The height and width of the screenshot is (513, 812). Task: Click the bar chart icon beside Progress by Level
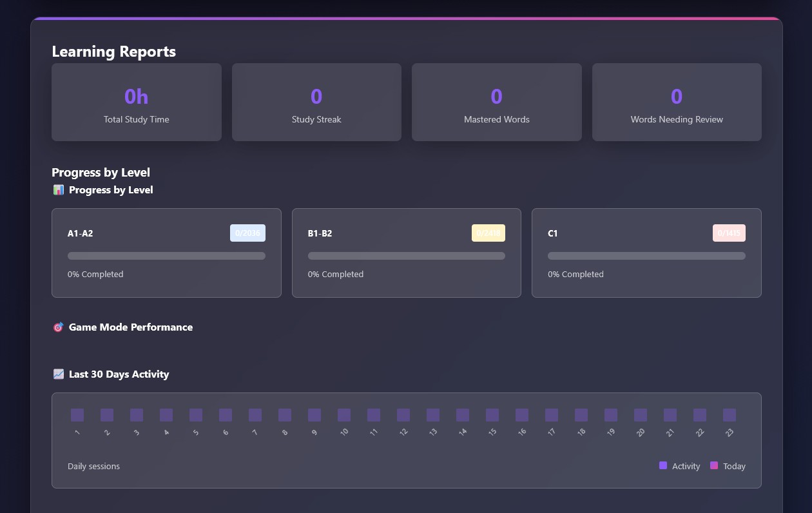pos(58,189)
